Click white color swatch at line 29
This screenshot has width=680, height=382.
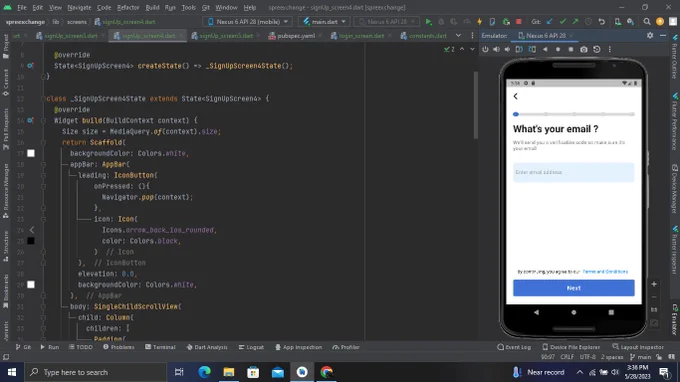point(31,284)
